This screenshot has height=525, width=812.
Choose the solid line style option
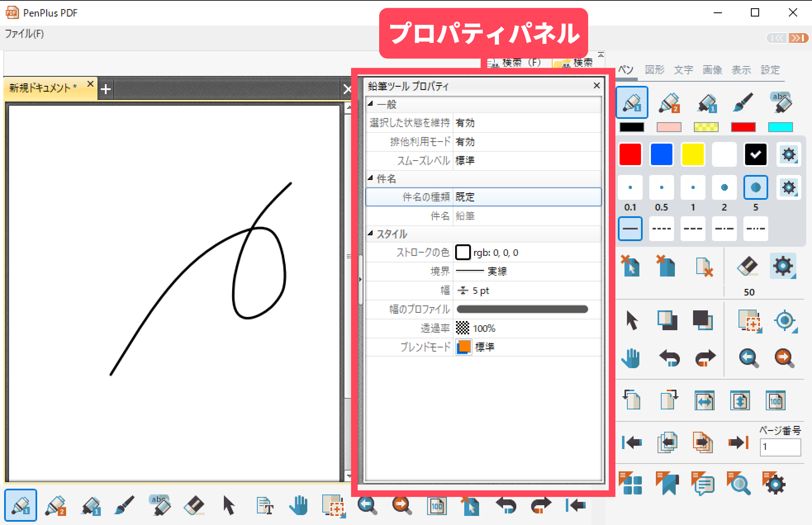(x=630, y=229)
